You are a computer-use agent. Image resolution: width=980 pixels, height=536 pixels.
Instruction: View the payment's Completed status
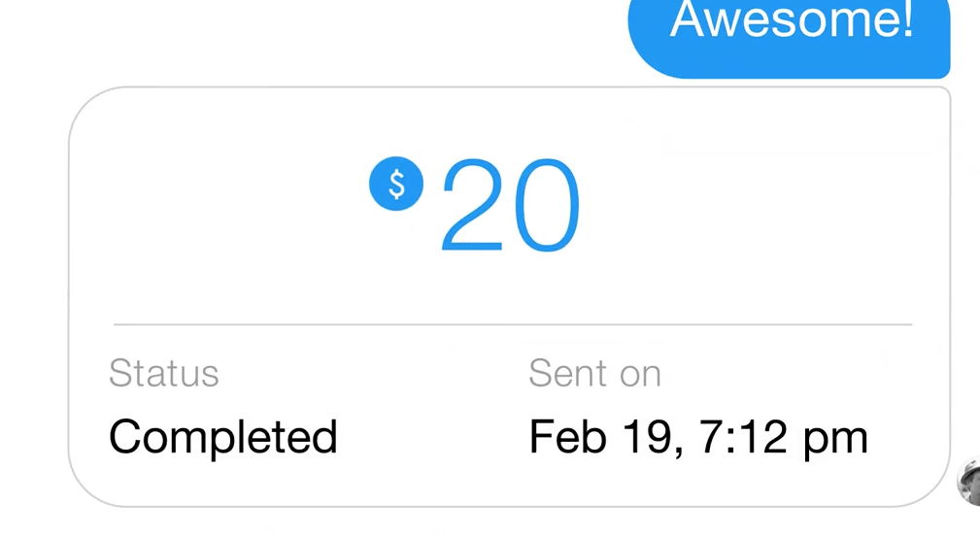223,437
